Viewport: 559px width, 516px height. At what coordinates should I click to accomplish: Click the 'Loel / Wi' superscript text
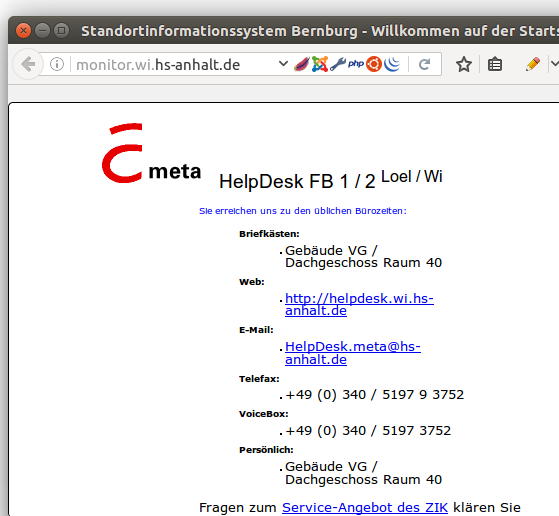tap(412, 176)
